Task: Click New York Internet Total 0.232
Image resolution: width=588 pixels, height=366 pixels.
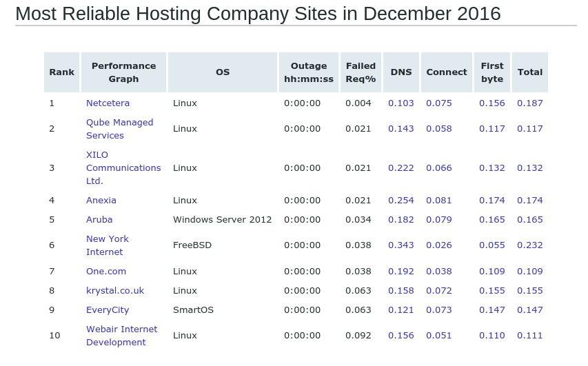Action: 530,245
